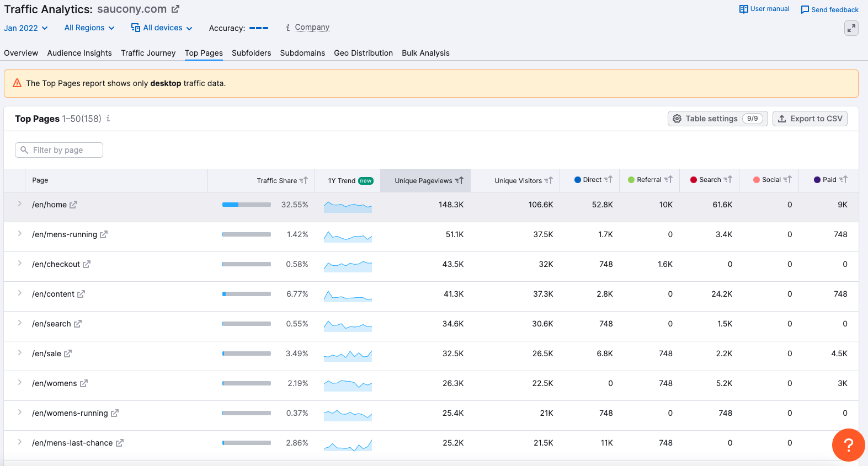
Task: Click the info icon next to Top Pages count
Action: coord(108,118)
